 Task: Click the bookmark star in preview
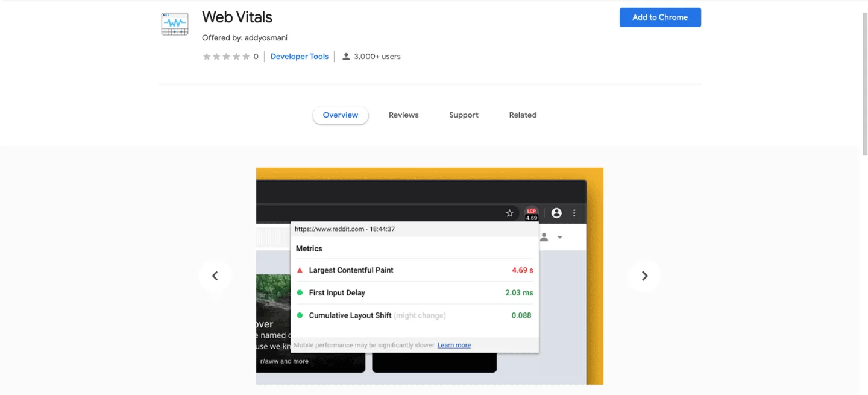(x=509, y=213)
